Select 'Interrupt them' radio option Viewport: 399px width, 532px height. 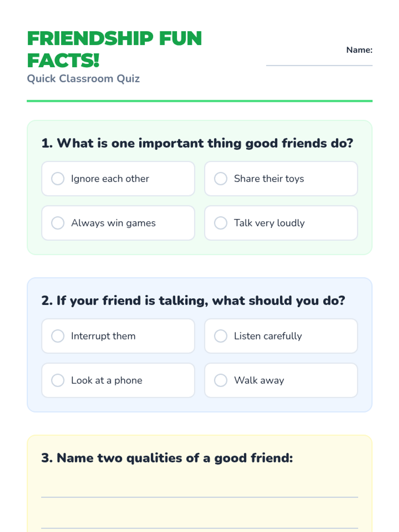point(58,336)
